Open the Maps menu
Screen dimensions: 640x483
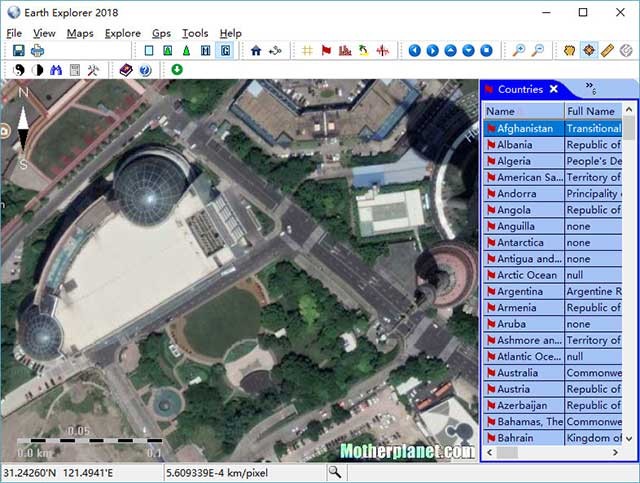[80, 33]
